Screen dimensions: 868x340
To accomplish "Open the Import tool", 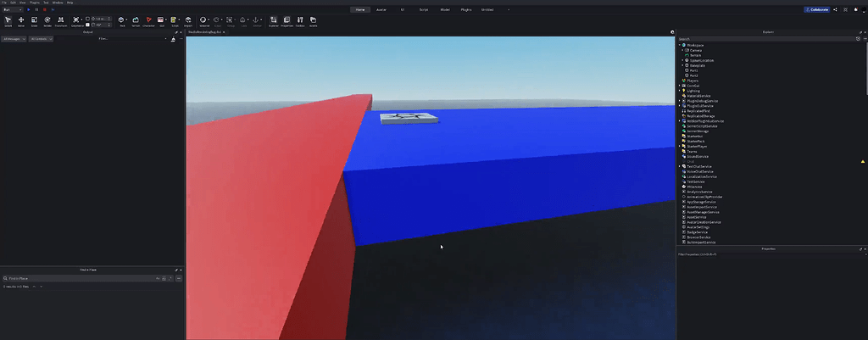I will tap(188, 21).
